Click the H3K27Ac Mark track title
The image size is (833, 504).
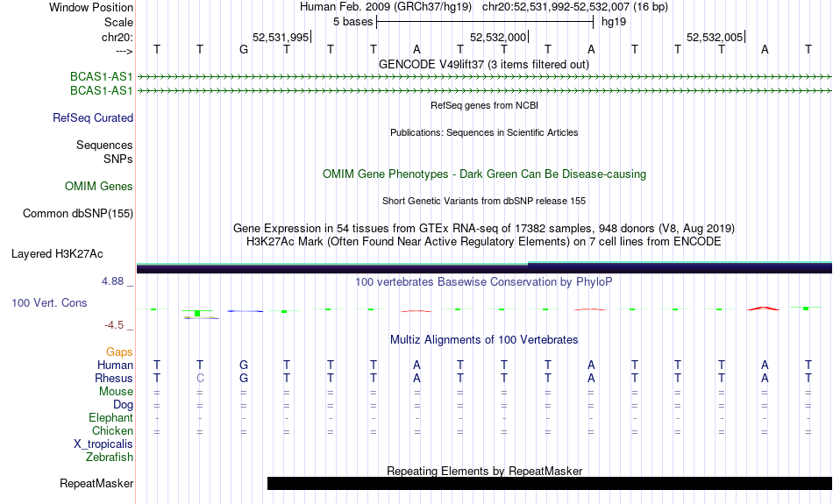(484, 242)
